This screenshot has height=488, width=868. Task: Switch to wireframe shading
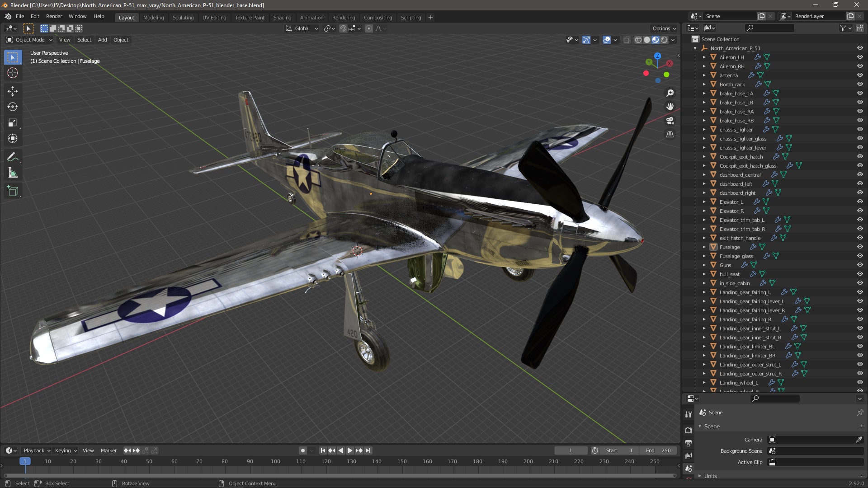click(x=638, y=40)
